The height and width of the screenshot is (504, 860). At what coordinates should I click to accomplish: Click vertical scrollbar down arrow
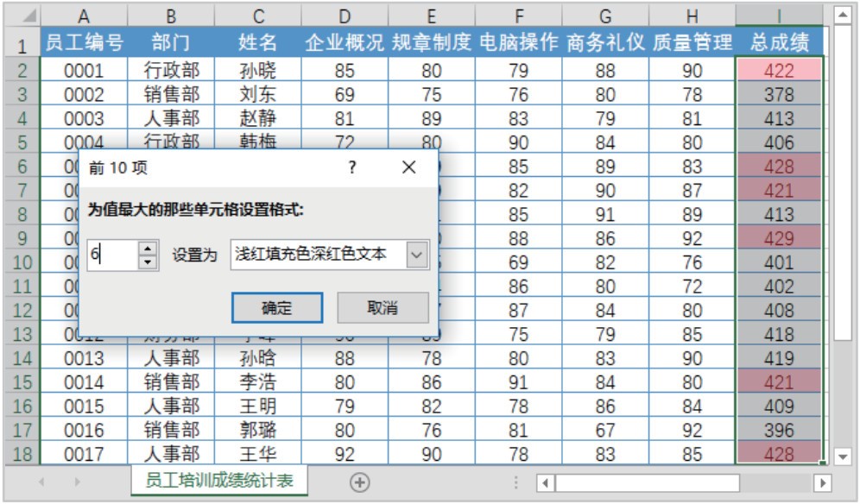click(842, 456)
